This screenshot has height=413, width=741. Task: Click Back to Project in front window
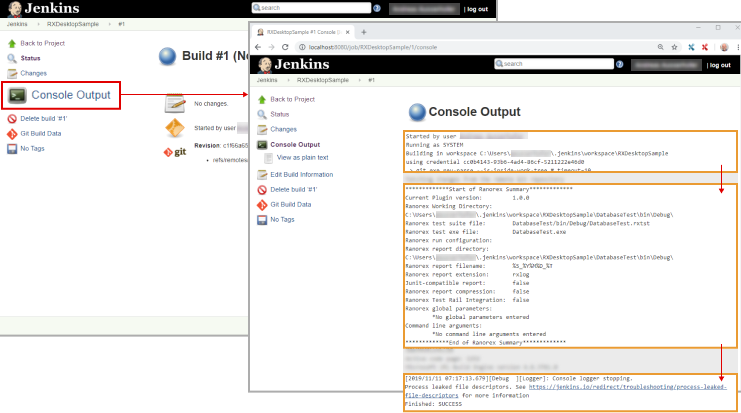(x=293, y=99)
